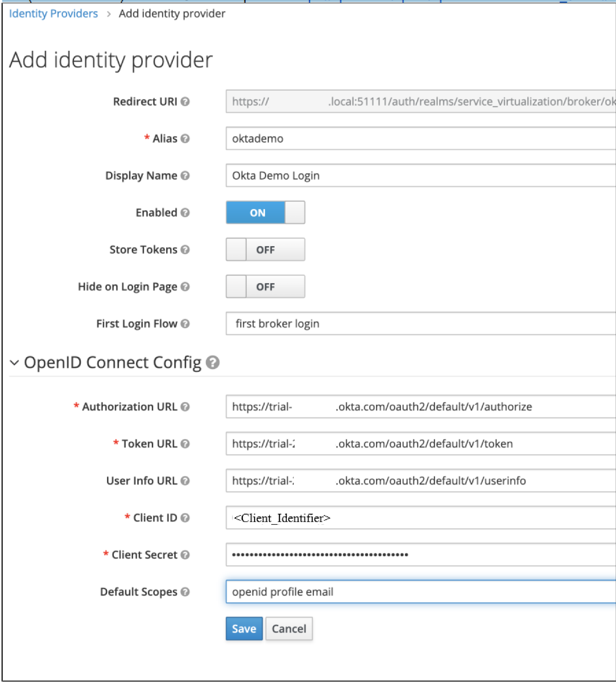Open the First Login Flow help icon
Viewport: 616px width, 682px height.
click(x=185, y=324)
